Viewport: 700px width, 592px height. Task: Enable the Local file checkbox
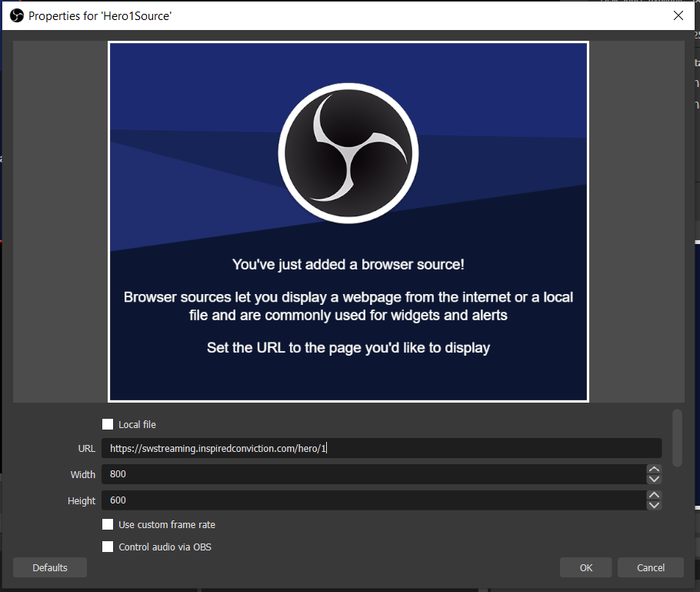point(108,424)
